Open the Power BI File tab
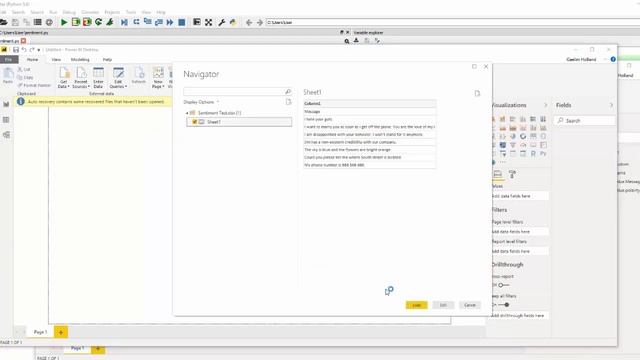640x360 pixels. [x=9, y=60]
